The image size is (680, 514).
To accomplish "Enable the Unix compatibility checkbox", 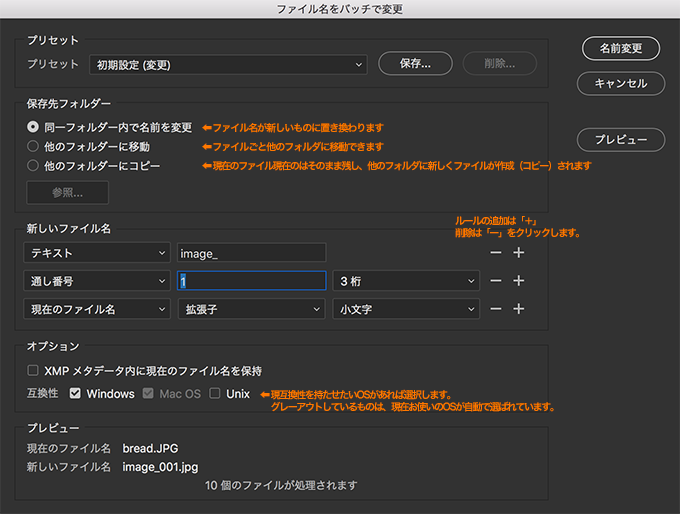I will (215, 393).
